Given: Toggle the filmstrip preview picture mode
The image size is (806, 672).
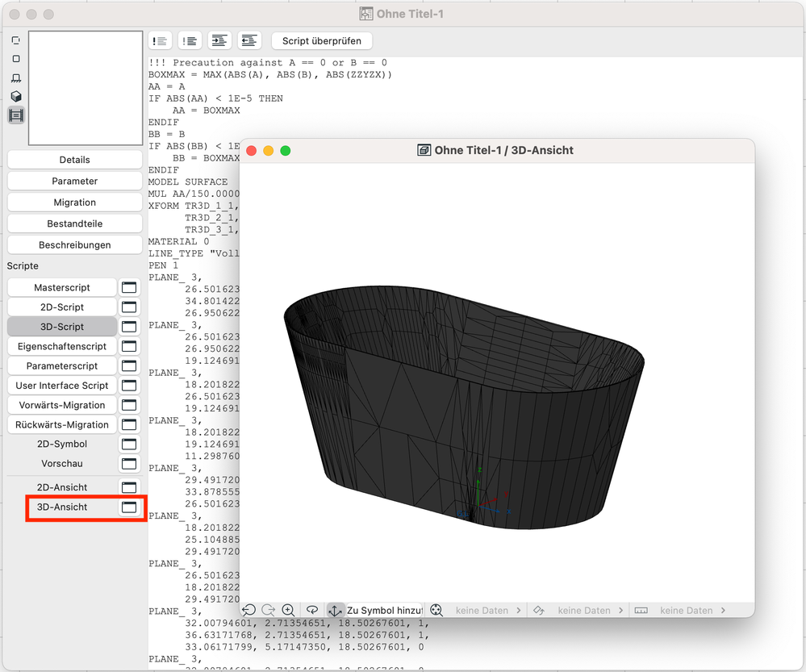Looking at the screenshot, I should 16,115.
